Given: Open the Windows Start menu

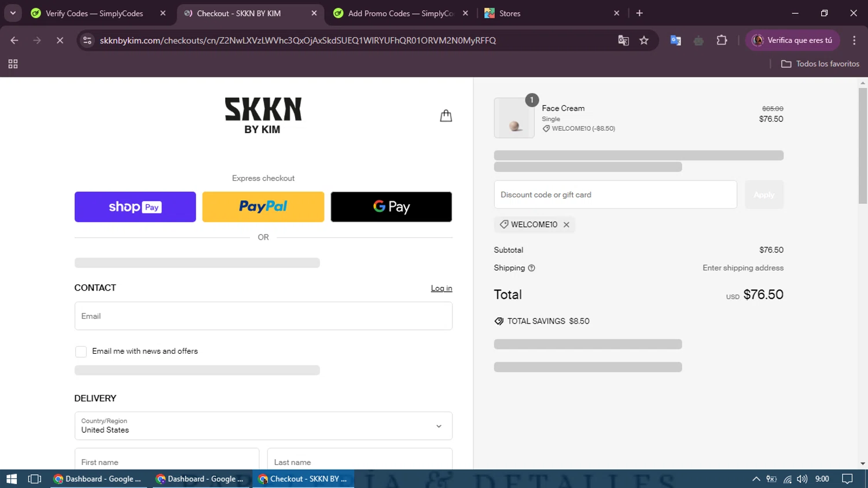Looking at the screenshot, I should pyautogui.click(x=12, y=479).
